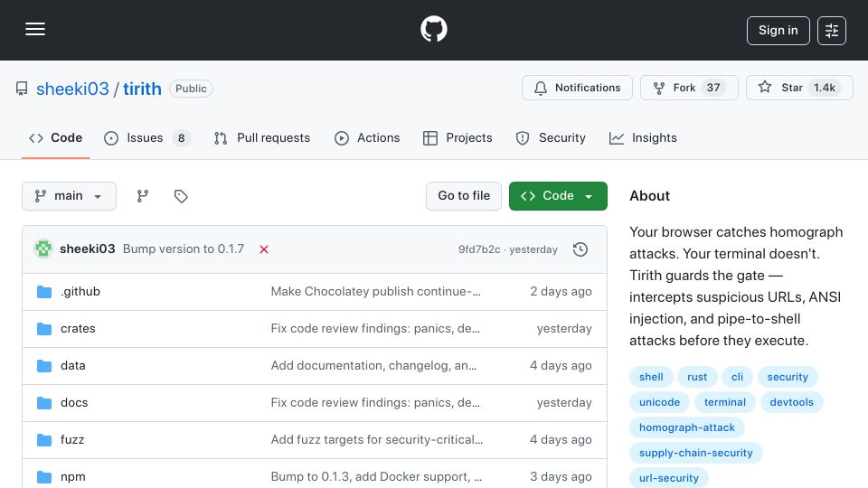
Task: Open the Security tab
Action: tap(551, 137)
